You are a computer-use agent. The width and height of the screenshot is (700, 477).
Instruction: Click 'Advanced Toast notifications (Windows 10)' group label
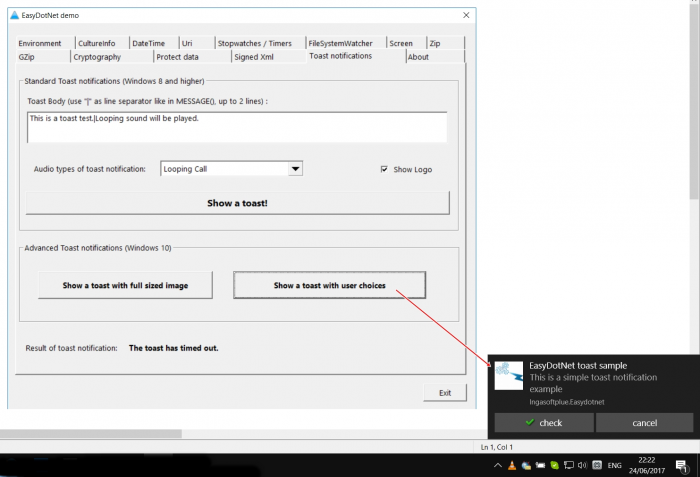98,248
